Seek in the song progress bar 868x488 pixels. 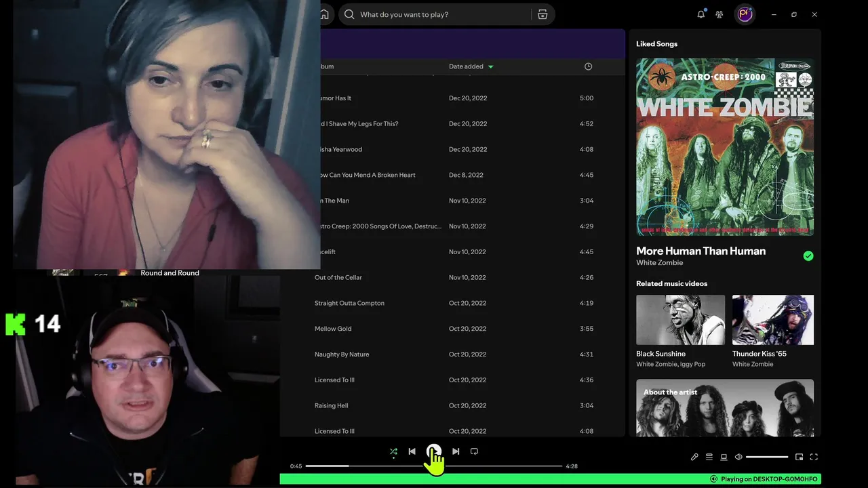(434, 466)
